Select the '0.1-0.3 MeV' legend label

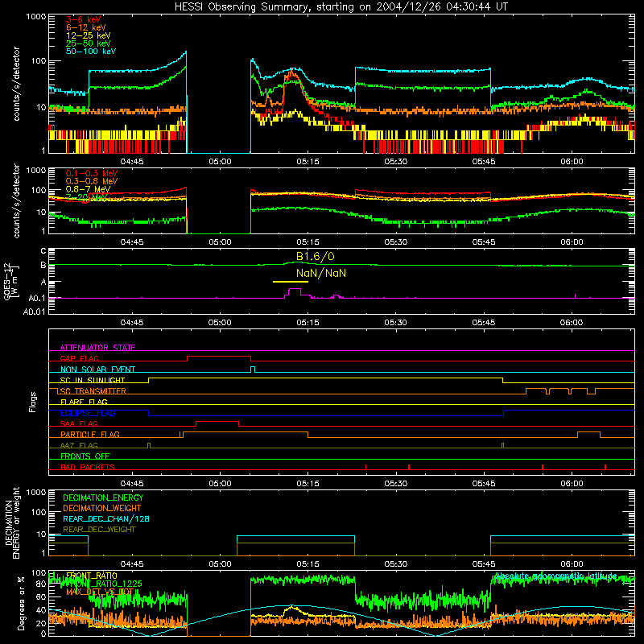92,173
